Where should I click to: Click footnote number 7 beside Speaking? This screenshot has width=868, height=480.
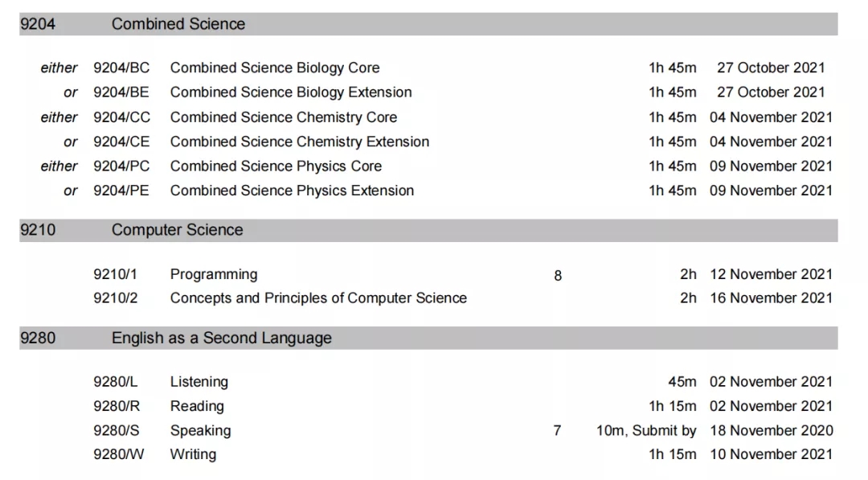[557, 431]
